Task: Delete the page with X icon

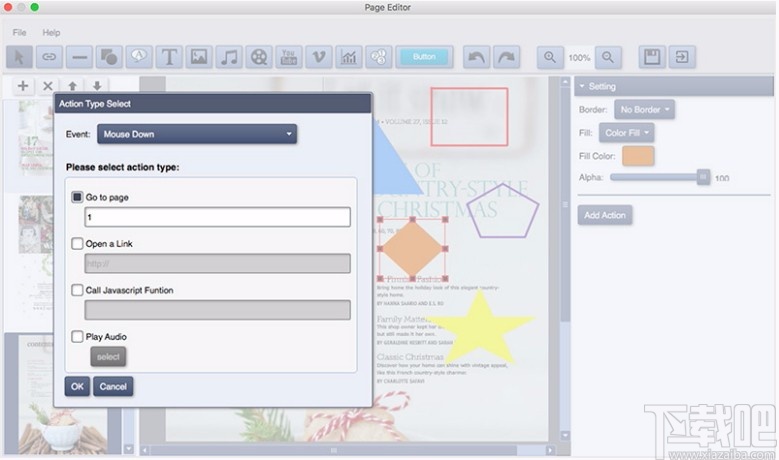Action: point(48,85)
